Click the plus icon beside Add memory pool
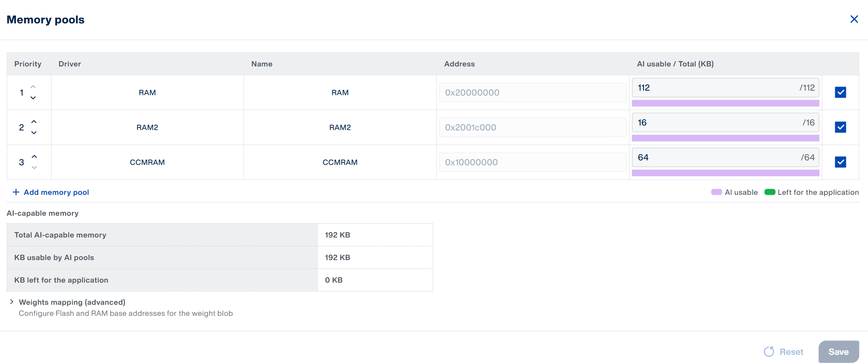Image resolution: width=868 pixels, height=363 pixels. click(16, 192)
